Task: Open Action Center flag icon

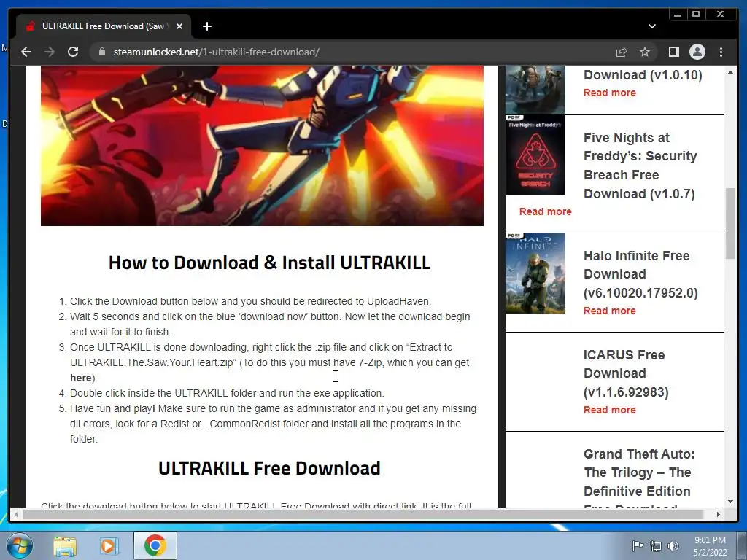Action: tap(637, 545)
